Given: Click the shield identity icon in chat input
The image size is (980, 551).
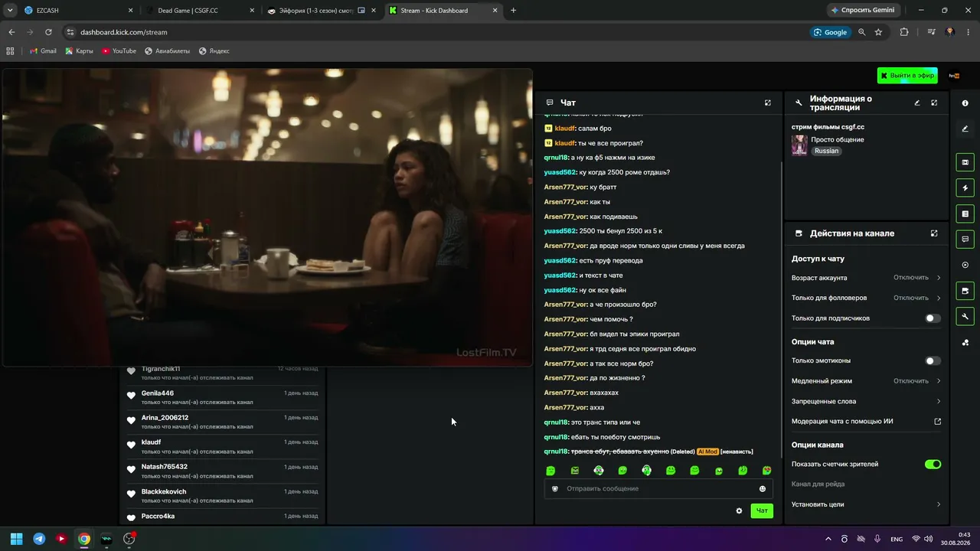Looking at the screenshot, I should coord(555,489).
